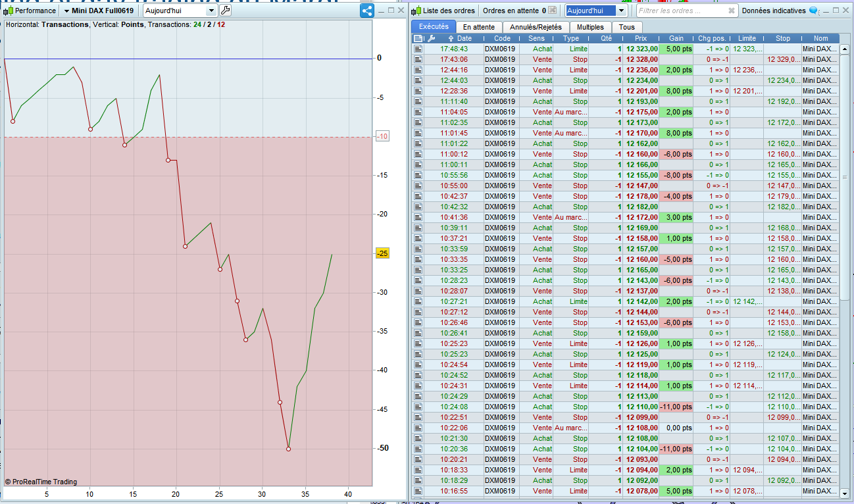Open column settings wrench in table header
854x504 pixels.
431,38
